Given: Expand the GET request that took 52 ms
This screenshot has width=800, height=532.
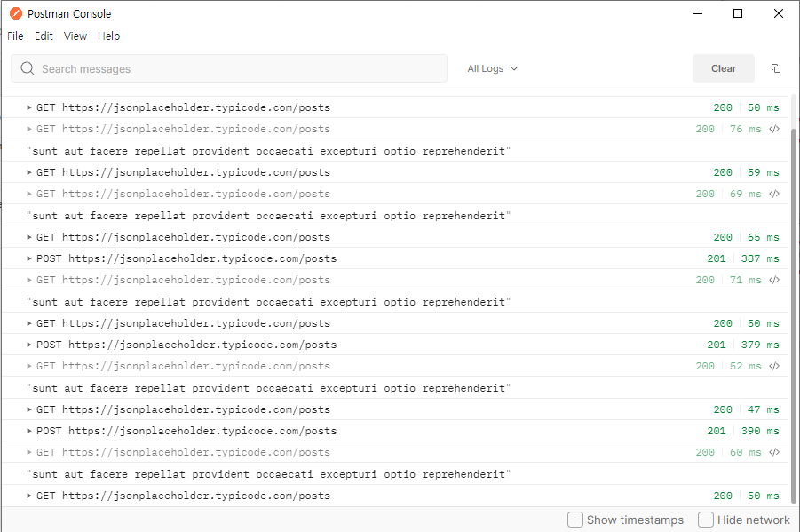Looking at the screenshot, I should click(29, 367).
